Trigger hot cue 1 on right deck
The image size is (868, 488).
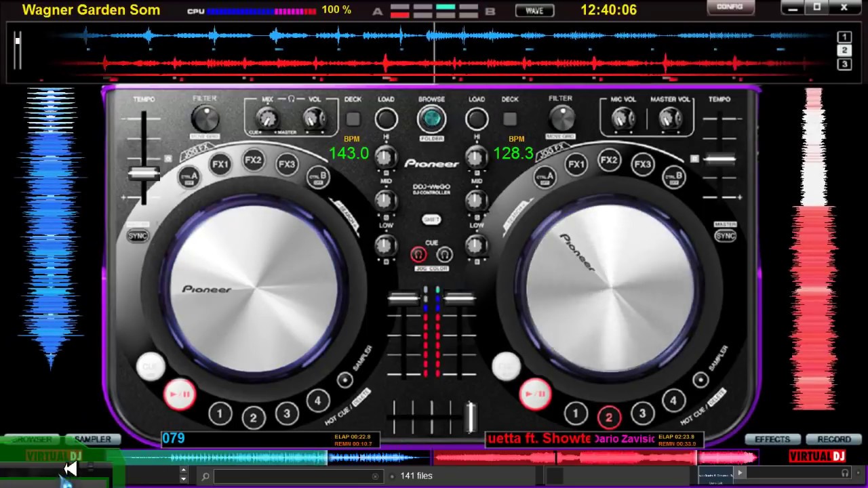(x=576, y=413)
